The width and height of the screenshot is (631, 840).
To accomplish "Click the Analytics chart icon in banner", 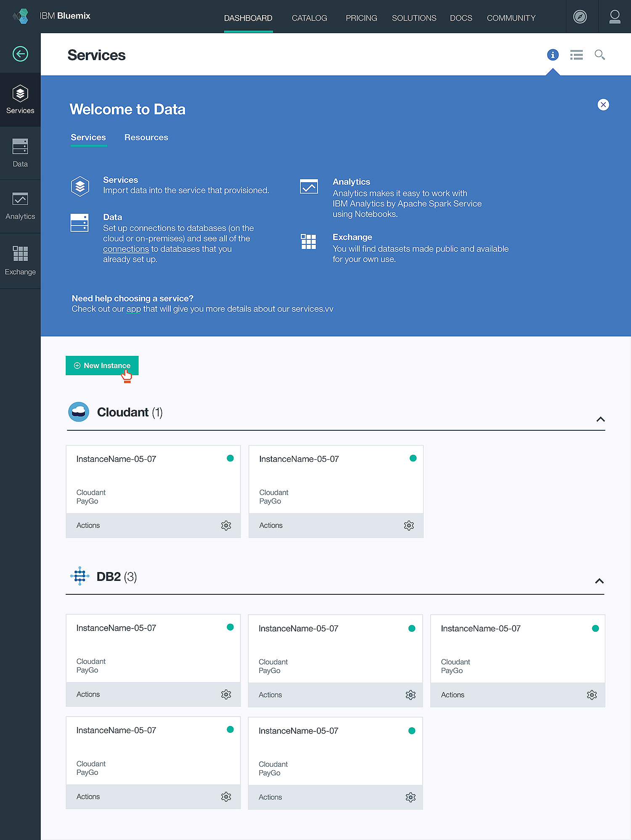I will coord(309,186).
